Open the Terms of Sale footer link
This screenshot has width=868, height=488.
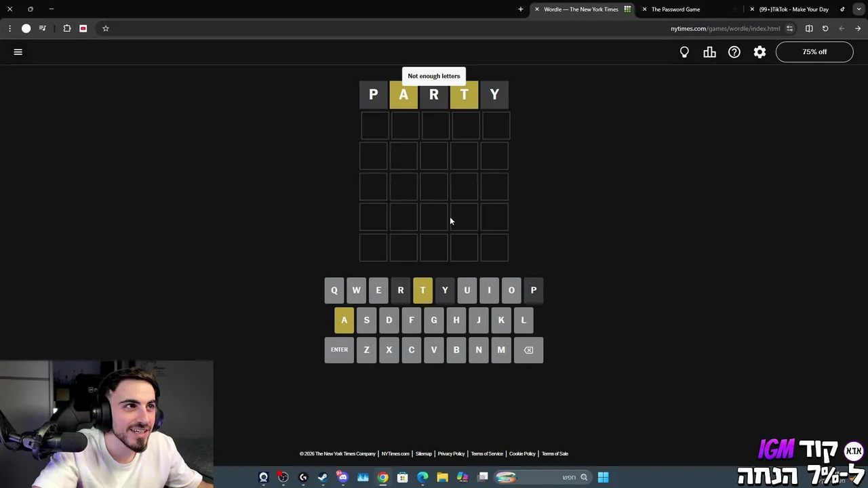pyautogui.click(x=555, y=453)
